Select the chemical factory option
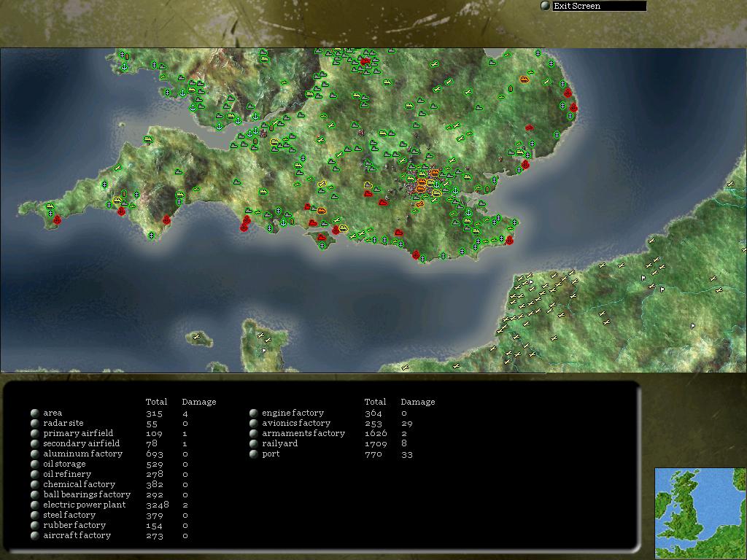Viewport: 747px width, 560px height. (35, 484)
